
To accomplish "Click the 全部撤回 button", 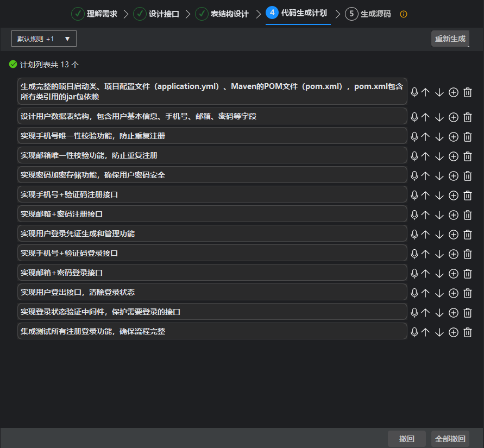I will (450, 439).
